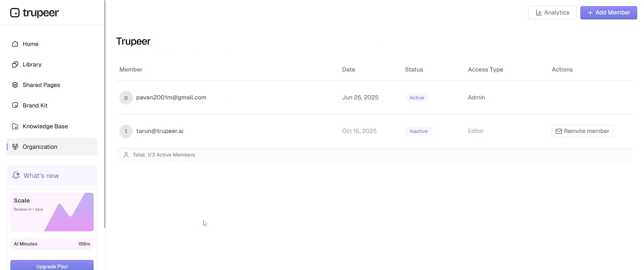The height and width of the screenshot is (270, 644).
Task: Click Total: 1/3 Active Members text
Action: pos(164,155)
